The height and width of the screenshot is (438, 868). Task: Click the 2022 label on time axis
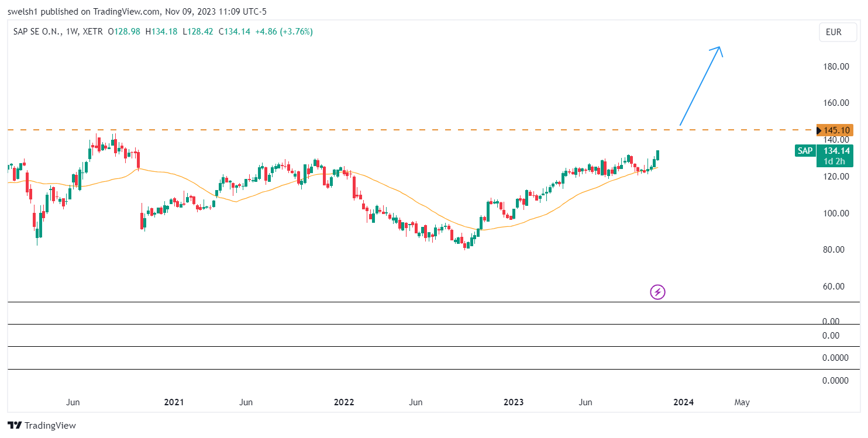point(344,402)
